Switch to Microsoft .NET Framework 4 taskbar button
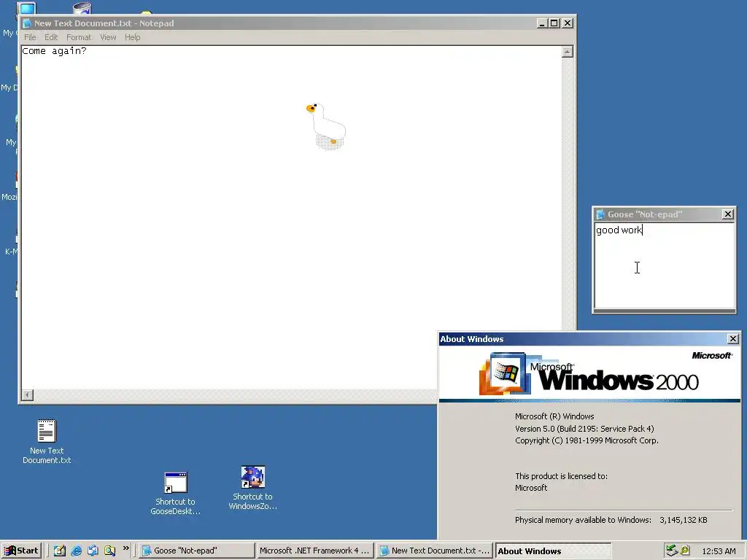Image resolution: width=747 pixels, height=560 pixels. coord(315,551)
